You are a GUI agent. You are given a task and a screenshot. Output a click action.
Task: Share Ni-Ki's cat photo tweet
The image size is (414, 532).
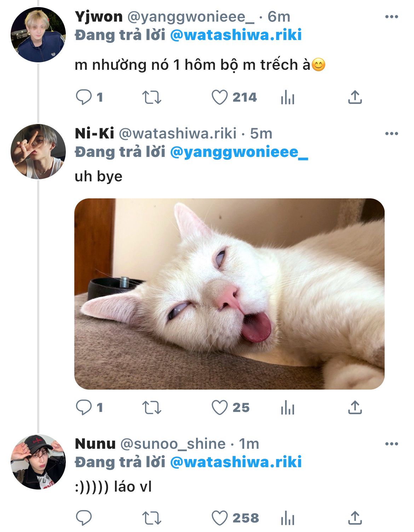click(355, 407)
